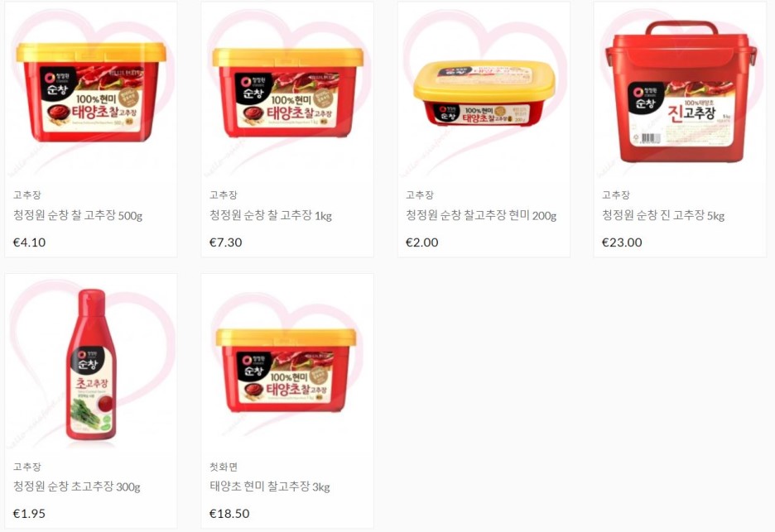Select 고추장 category above the 5kg product

pyautogui.click(x=616, y=195)
